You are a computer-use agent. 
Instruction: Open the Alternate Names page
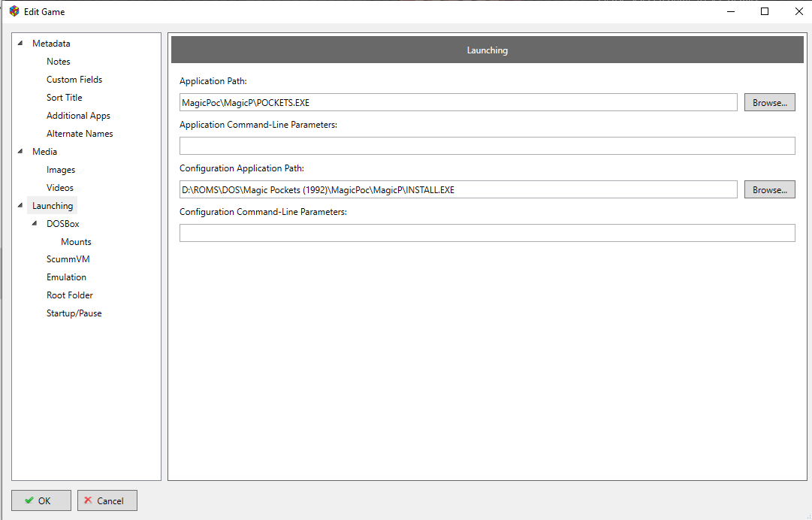point(79,134)
